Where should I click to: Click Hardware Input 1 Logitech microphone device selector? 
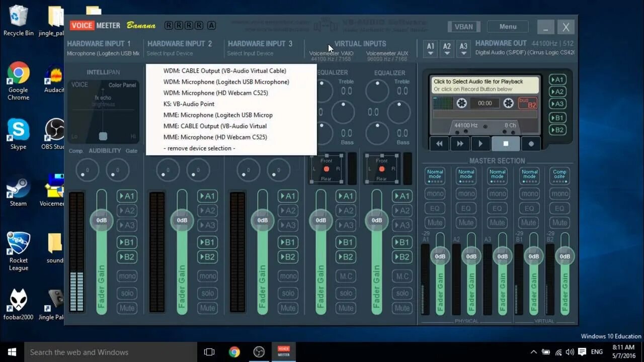pyautogui.click(x=103, y=53)
